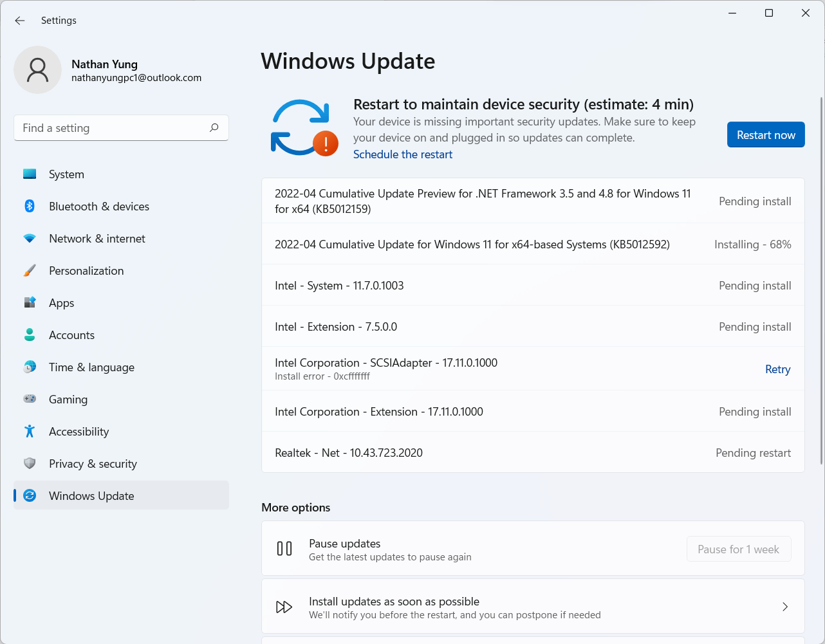Select Intel - Extension - 7.5.0.0 entry
This screenshot has width=825, height=644.
coord(533,326)
